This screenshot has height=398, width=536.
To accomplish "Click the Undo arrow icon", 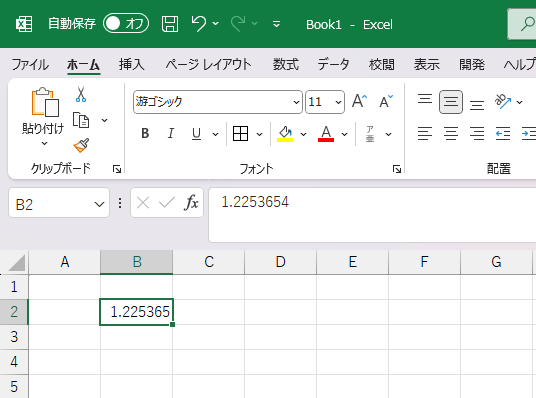I will click(199, 24).
